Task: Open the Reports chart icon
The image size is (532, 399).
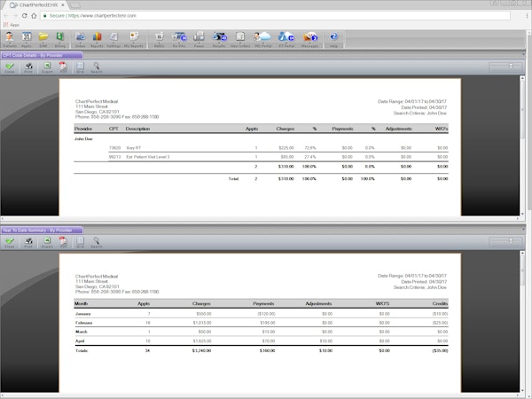Action: 98,38
